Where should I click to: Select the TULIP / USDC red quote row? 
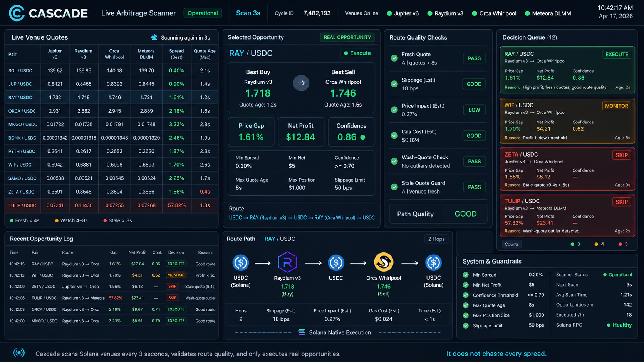111,205
